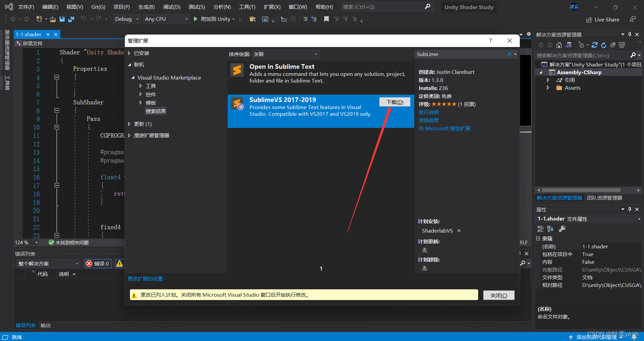Switch to the Output tab at the bottom

45,325
